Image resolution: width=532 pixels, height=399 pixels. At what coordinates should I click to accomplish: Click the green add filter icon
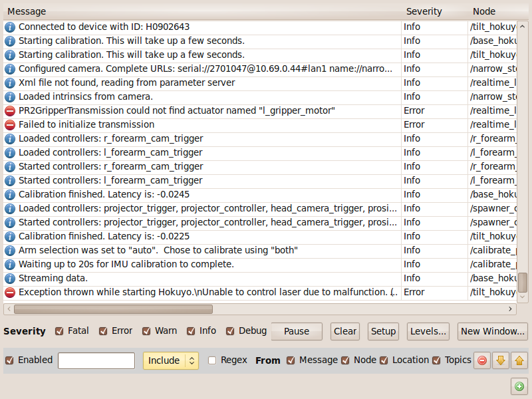pyautogui.click(x=519, y=386)
